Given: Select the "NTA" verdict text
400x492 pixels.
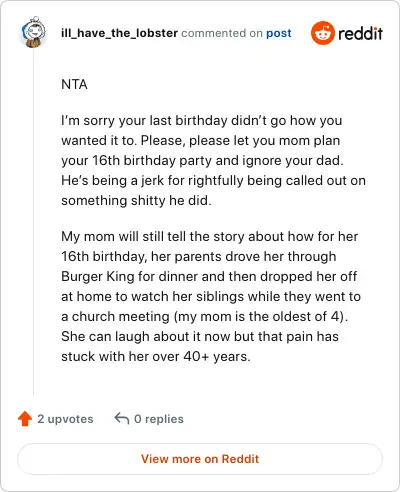Looking at the screenshot, I should [x=74, y=84].
